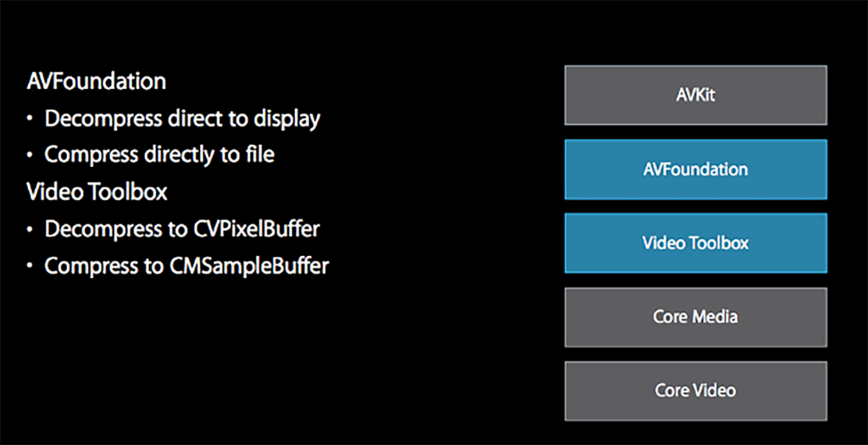This screenshot has height=445, width=868.
Task: Select the highlighted AVFoundation box
Action: coord(696,169)
